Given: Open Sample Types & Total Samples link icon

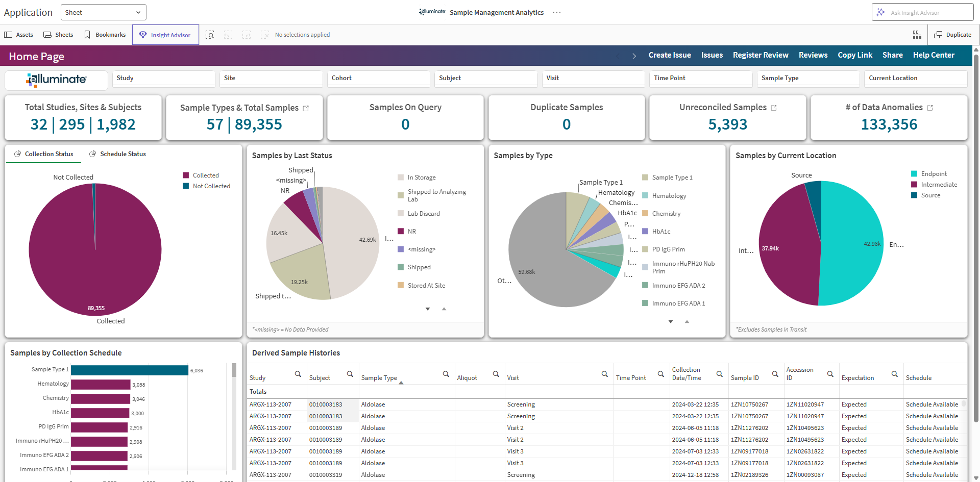Looking at the screenshot, I should 306,108.
